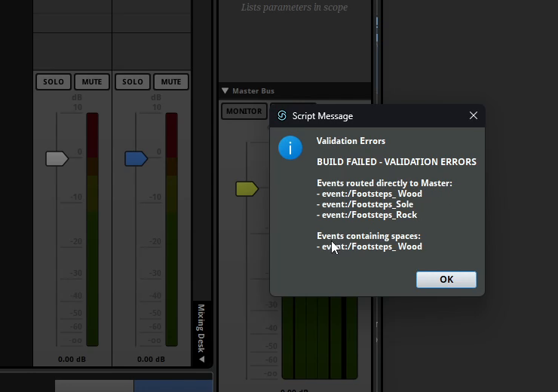Click the blue fader handle on second channel
This screenshot has height=392, width=558.
tap(136, 158)
